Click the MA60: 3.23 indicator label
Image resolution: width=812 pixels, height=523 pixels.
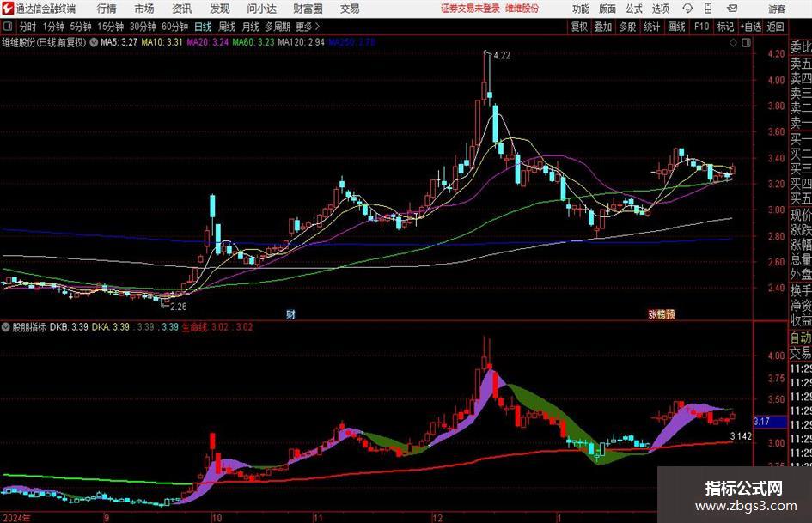[253, 42]
